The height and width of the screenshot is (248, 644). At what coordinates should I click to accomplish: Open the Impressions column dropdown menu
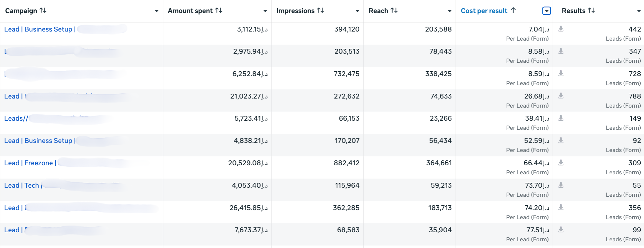click(x=357, y=11)
